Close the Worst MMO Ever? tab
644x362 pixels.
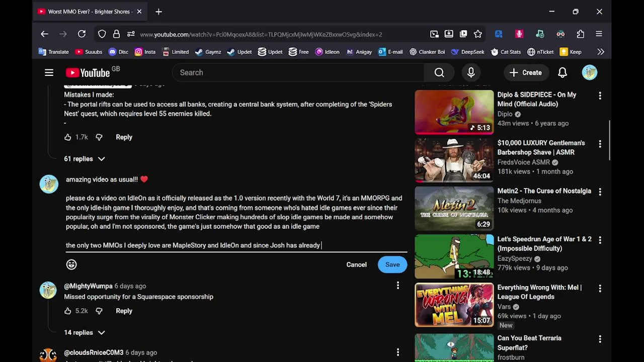[139, 12]
